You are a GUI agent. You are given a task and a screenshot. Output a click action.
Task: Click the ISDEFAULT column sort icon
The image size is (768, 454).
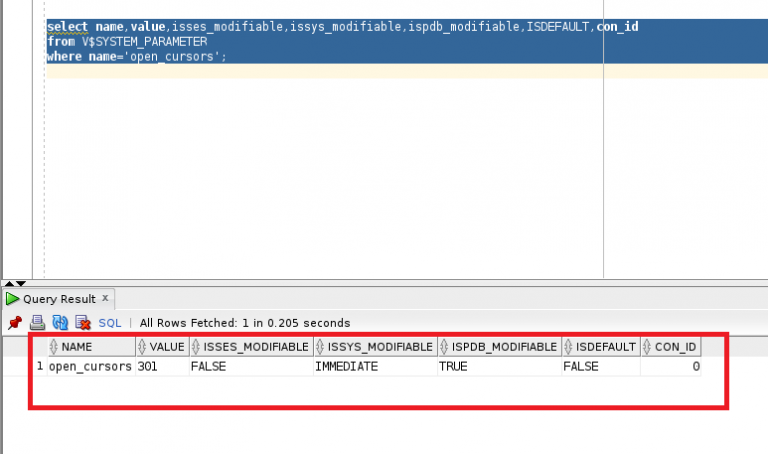coord(568,347)
